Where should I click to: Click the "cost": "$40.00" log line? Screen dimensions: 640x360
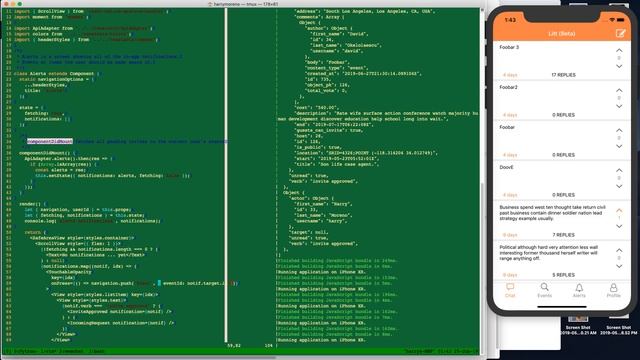point(316,107)
